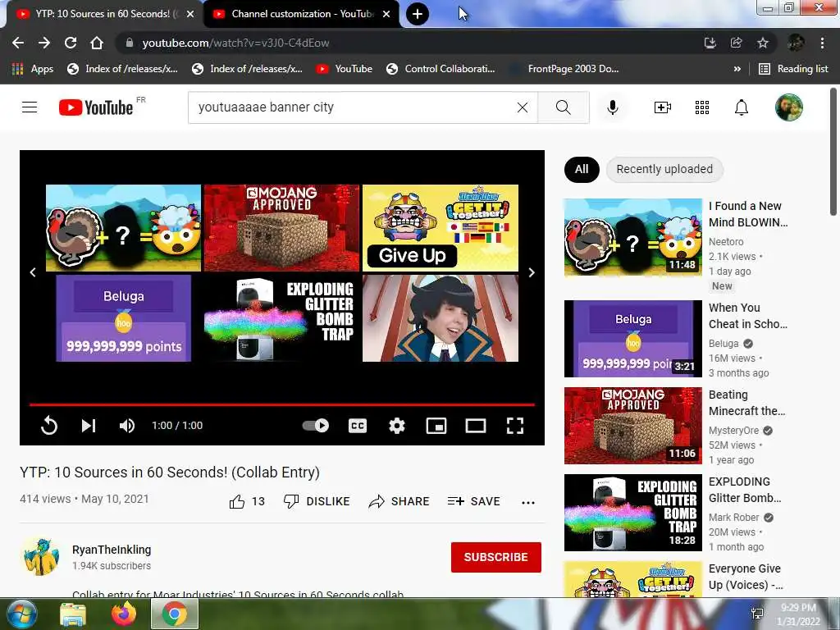Open the Create video menu

click(663, 107)
